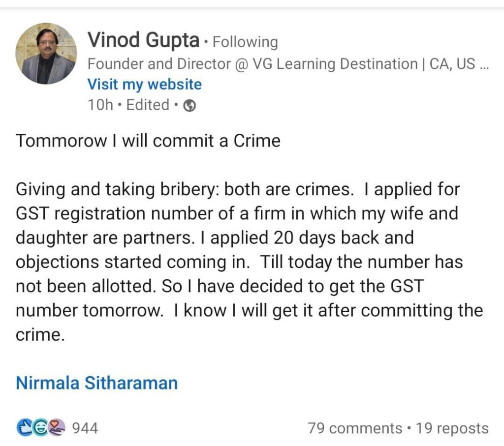Open the Nirmala Sitharaman mention link
Screen dimensions: 504x446
click(96, 383)
